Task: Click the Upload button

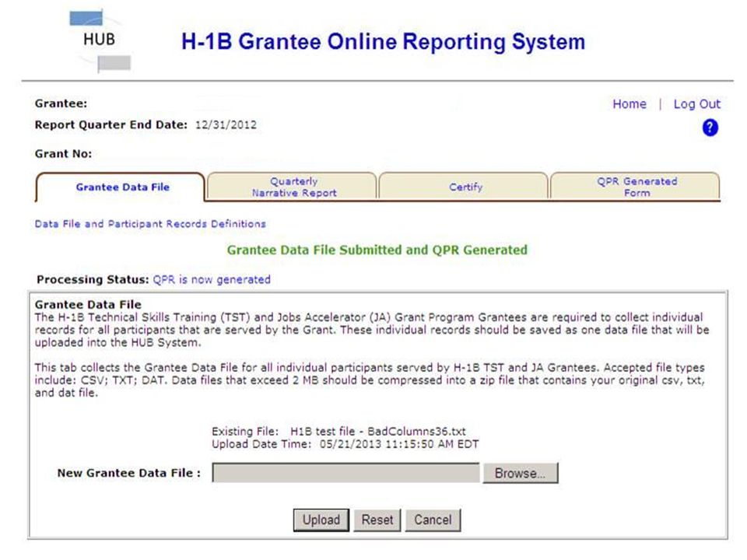Action: pos(321,520)
